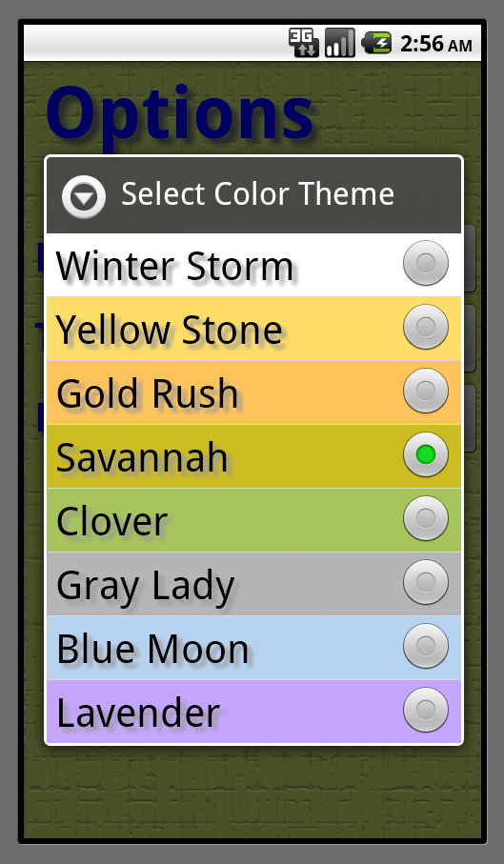This screenshot has height=864, width=504.
Task: Tap the battery charging icon
Action: pos(376,43)
